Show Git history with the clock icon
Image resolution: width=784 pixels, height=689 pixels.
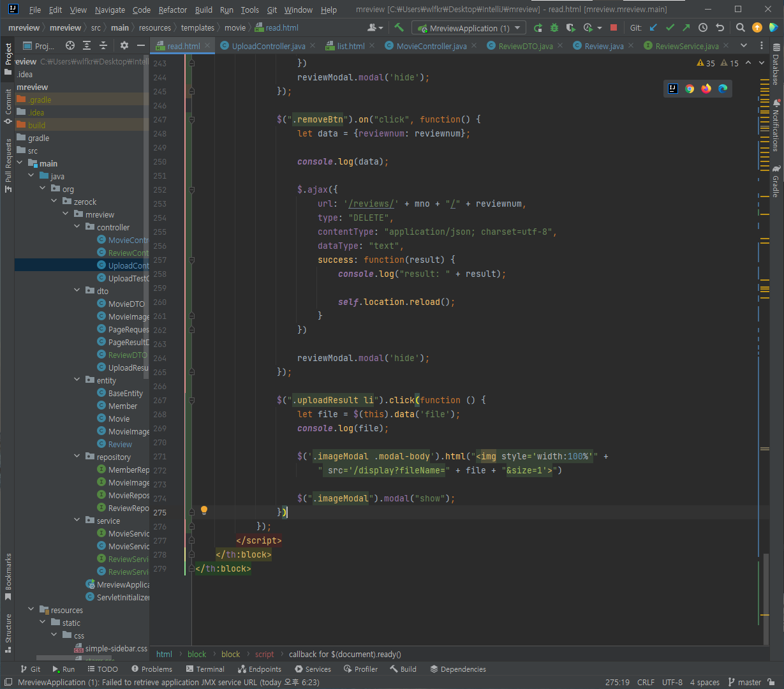(703, 27)
